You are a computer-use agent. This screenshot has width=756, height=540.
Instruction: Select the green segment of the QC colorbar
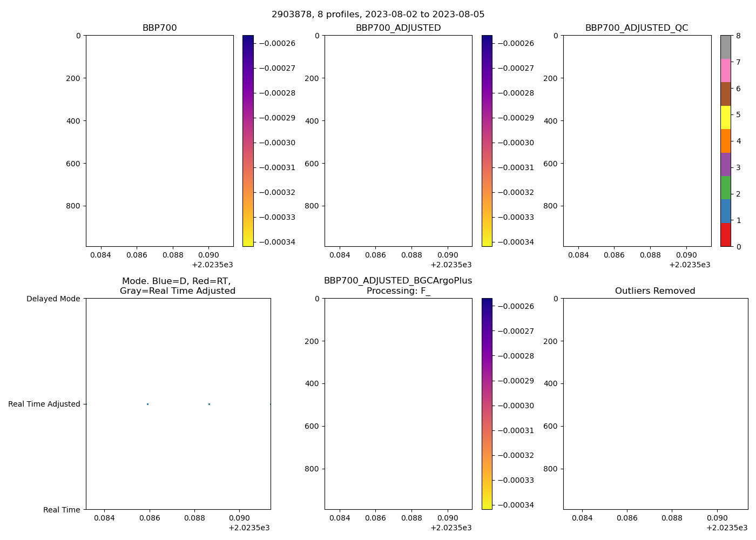pos(725,188)
